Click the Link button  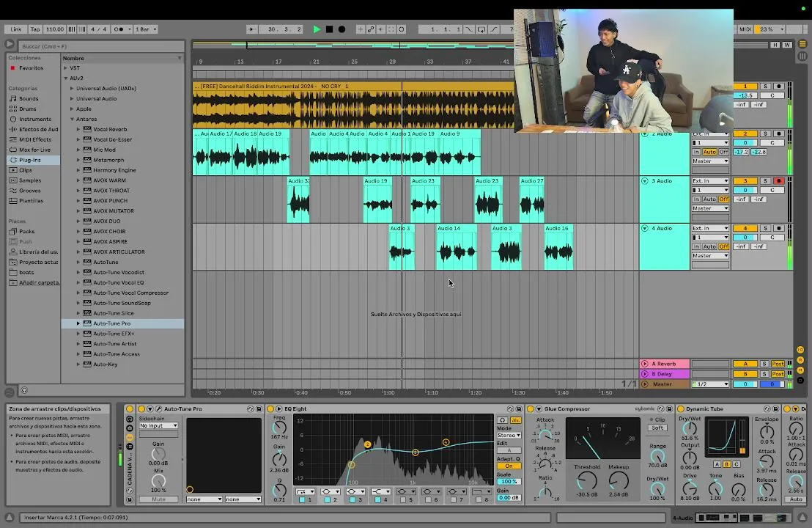15,29
